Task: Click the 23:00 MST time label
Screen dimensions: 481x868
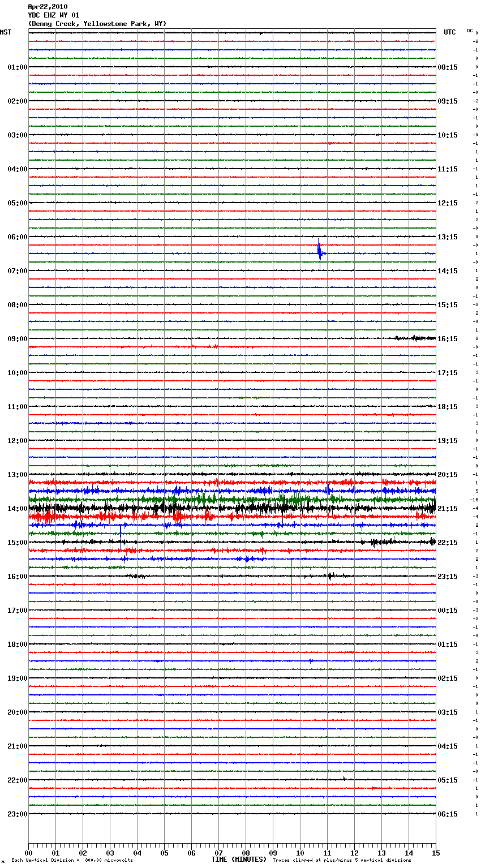Action: click(17, 814)
